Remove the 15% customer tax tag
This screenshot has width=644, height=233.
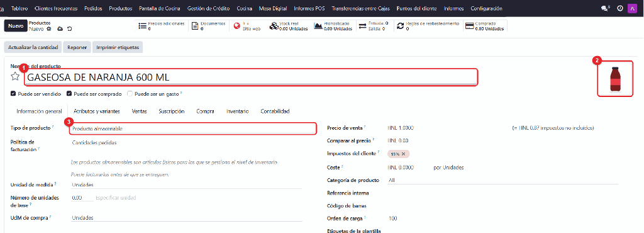click(403, 154)
